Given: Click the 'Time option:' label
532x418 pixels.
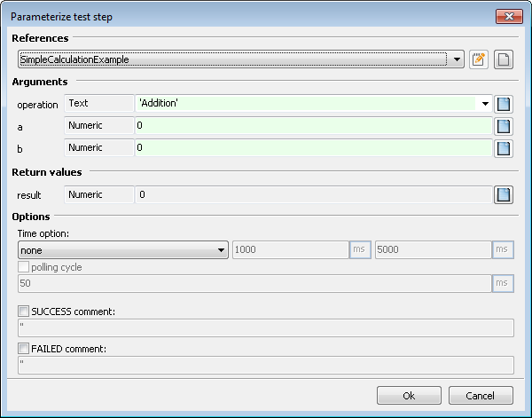Looking at the screenshot, I should (x=43, y=233).
